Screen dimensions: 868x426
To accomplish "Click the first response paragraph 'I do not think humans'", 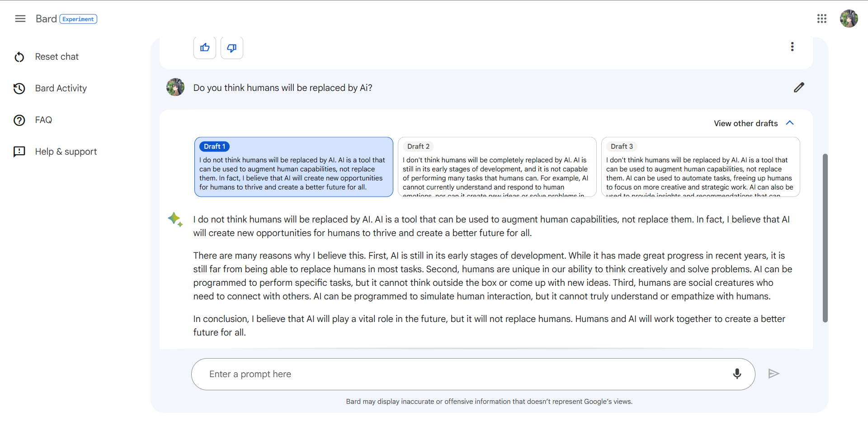I will pyautogui.click(x=491, y=226).
